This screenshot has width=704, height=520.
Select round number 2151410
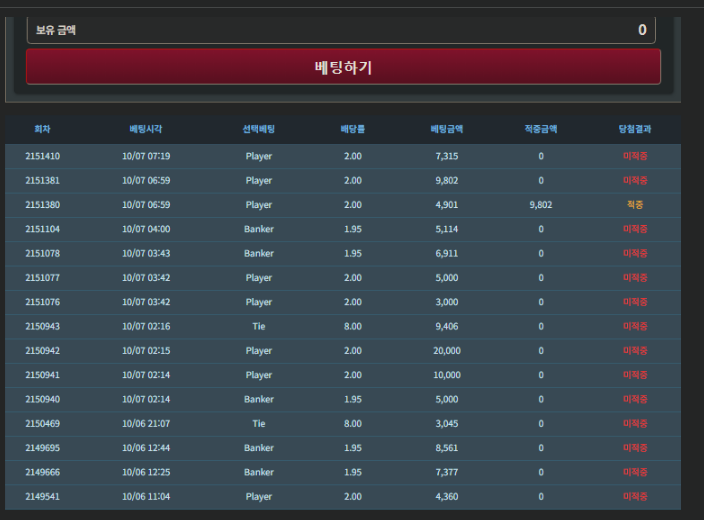pos(42,156)
